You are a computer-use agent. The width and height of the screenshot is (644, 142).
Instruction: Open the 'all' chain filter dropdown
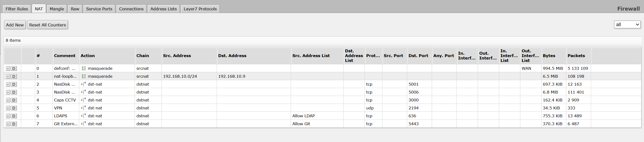tap(627, 24)
